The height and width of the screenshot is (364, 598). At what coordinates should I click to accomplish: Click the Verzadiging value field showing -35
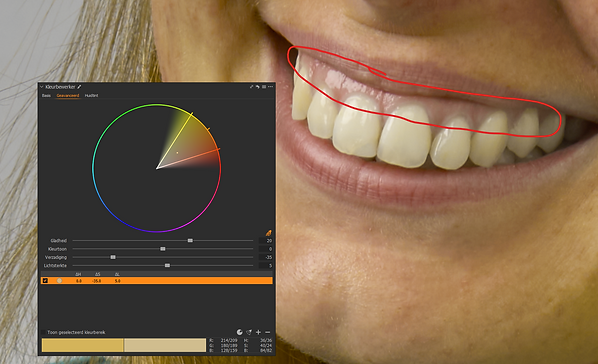265,257
